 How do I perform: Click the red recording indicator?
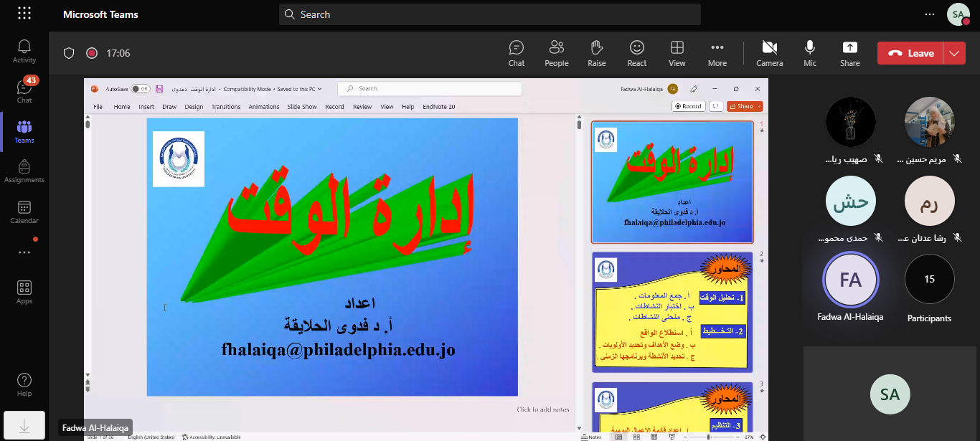point(92,53)
